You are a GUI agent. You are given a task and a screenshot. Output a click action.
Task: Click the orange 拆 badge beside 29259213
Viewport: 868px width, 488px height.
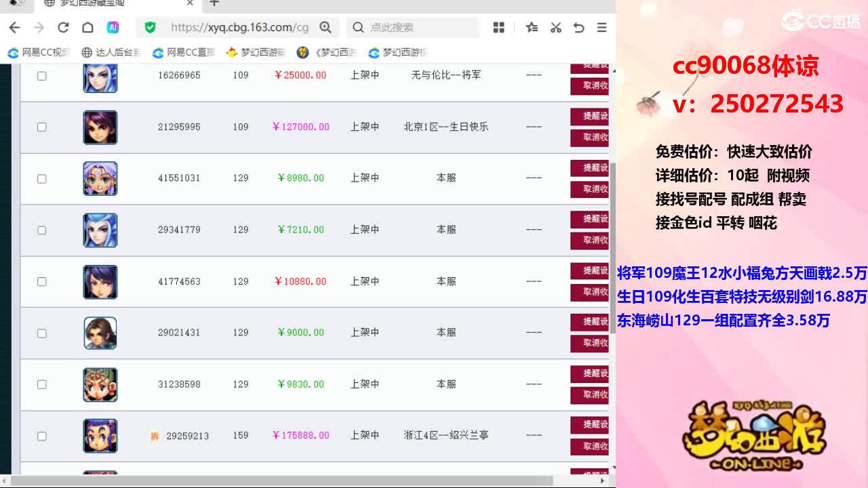pos(155,436)
